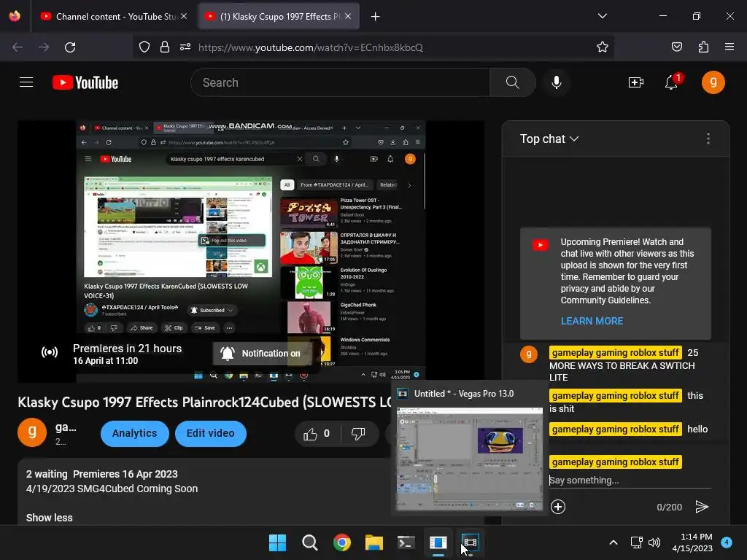Click the Save to Pocket icon

[676, 47]
